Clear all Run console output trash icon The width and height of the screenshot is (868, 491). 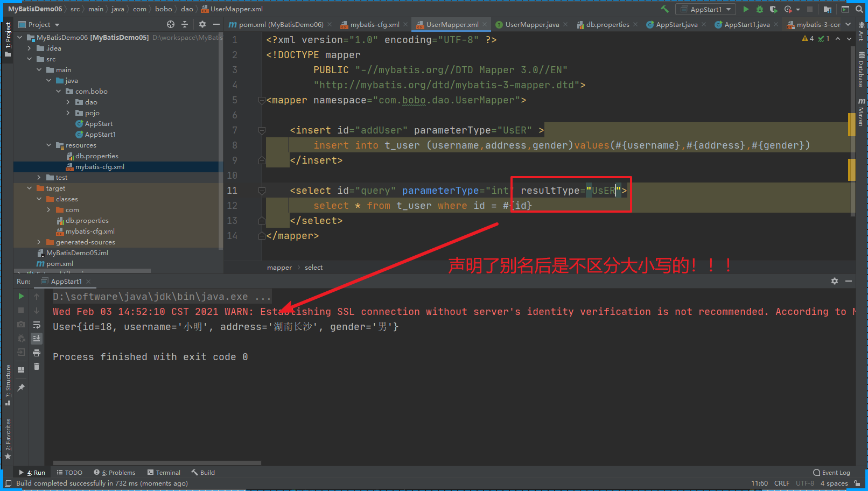(37, 367)
